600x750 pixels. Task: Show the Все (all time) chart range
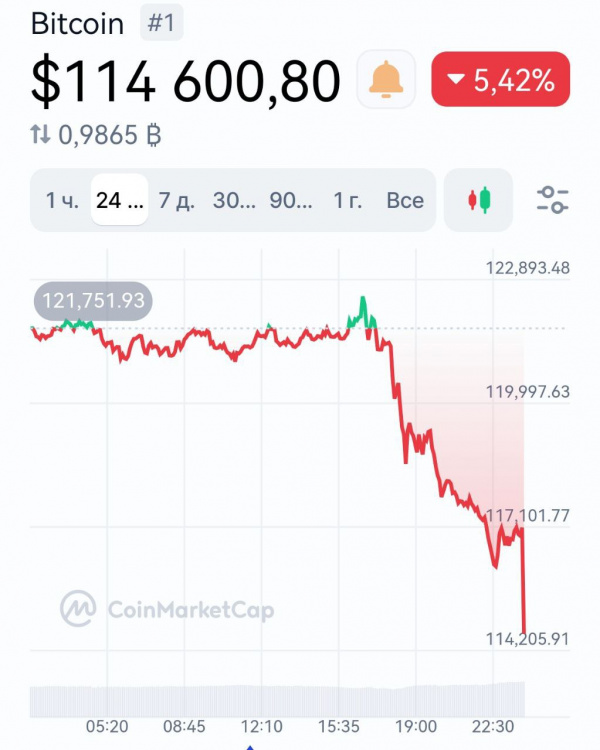pos(405,200)
